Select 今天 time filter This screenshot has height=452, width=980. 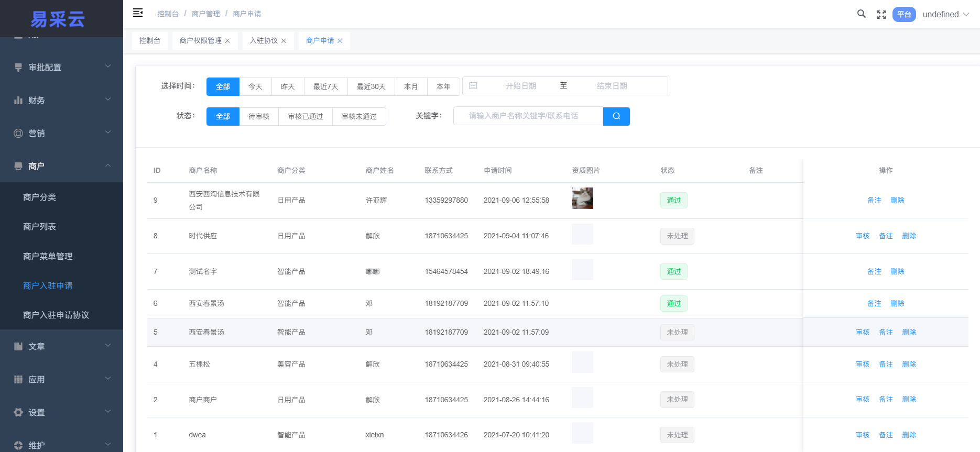[255, 86]
